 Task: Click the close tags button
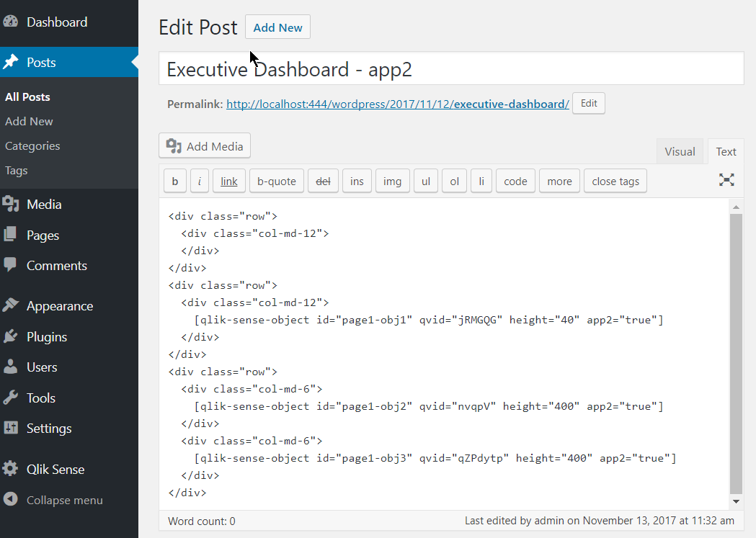615,181
